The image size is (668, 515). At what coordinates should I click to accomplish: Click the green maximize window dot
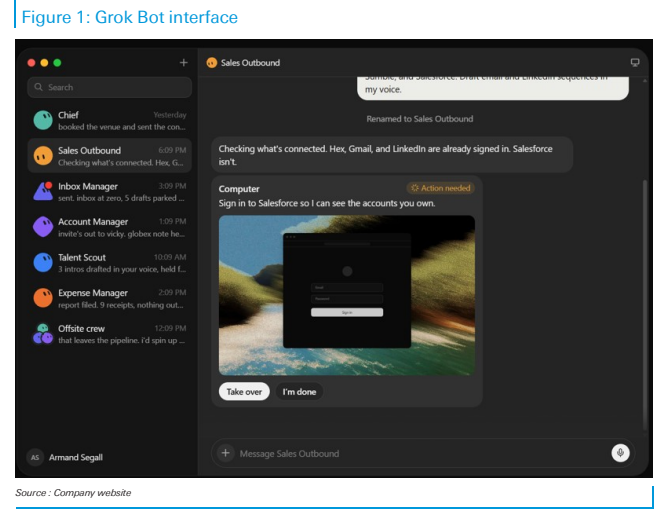click(x=57, y=63)
